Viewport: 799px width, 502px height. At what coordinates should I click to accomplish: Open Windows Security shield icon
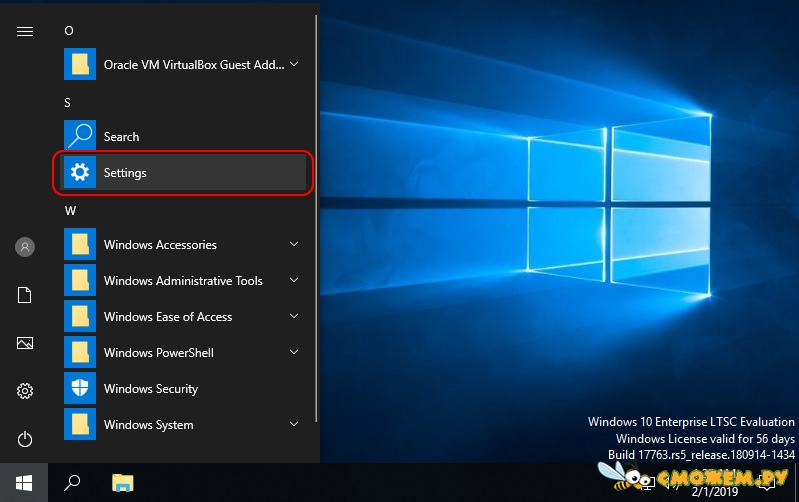[x=80, y=388]
